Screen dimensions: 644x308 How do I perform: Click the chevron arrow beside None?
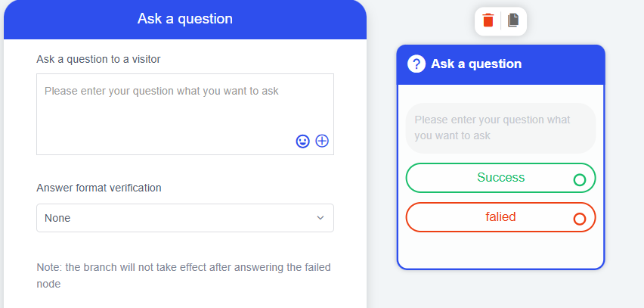pyautogui.click(x=320, y=218)
